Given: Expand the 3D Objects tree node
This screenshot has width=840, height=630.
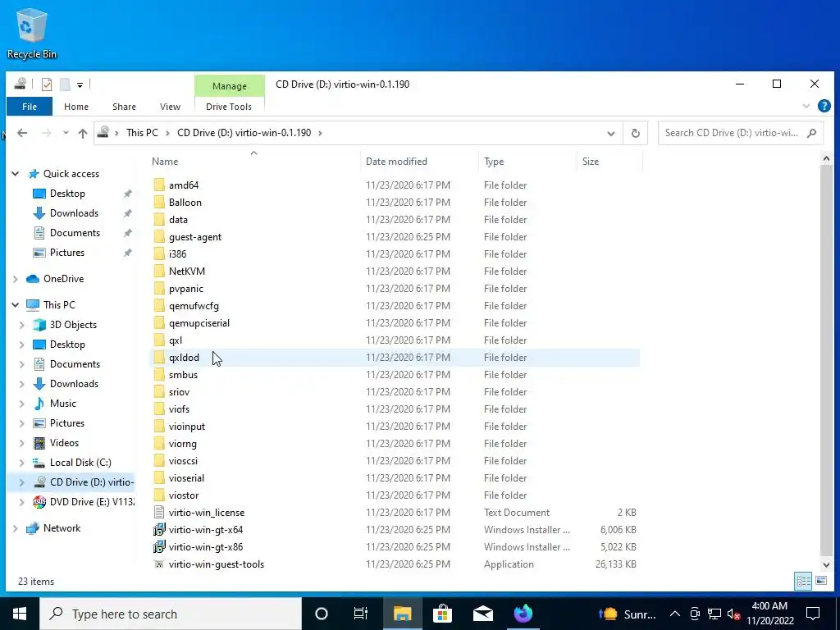Looking at the screenshot, I should 22,325.
